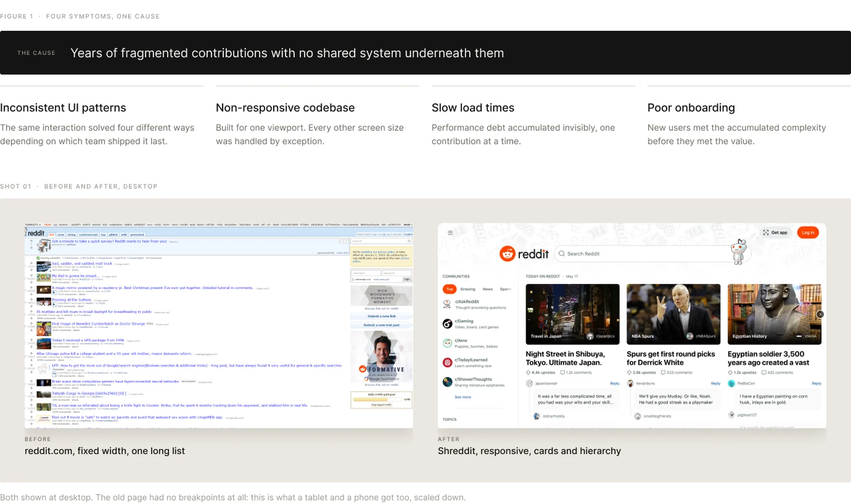Click daily reddit gold goal progress bar

(x=378, y=399)
